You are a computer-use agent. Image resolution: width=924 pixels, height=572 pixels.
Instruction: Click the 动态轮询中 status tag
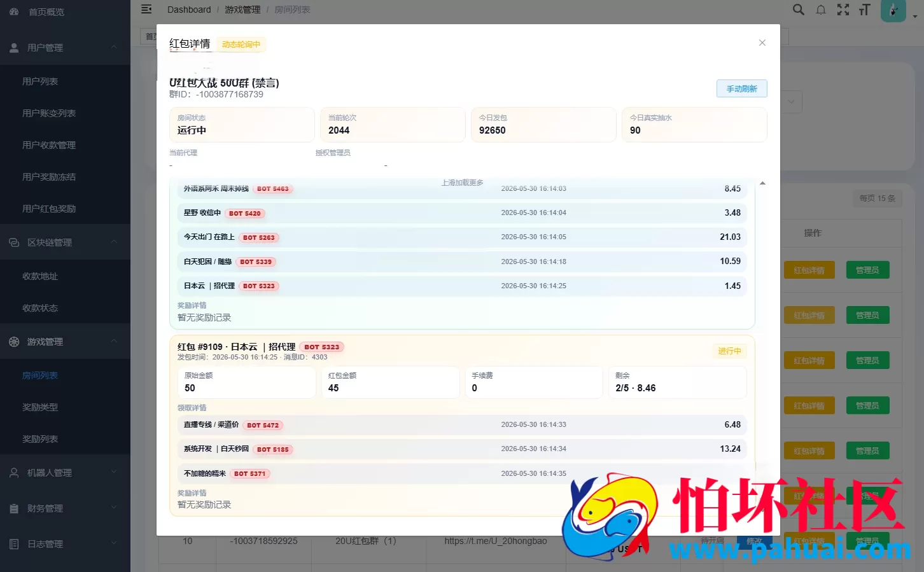[x=241, y=45]
